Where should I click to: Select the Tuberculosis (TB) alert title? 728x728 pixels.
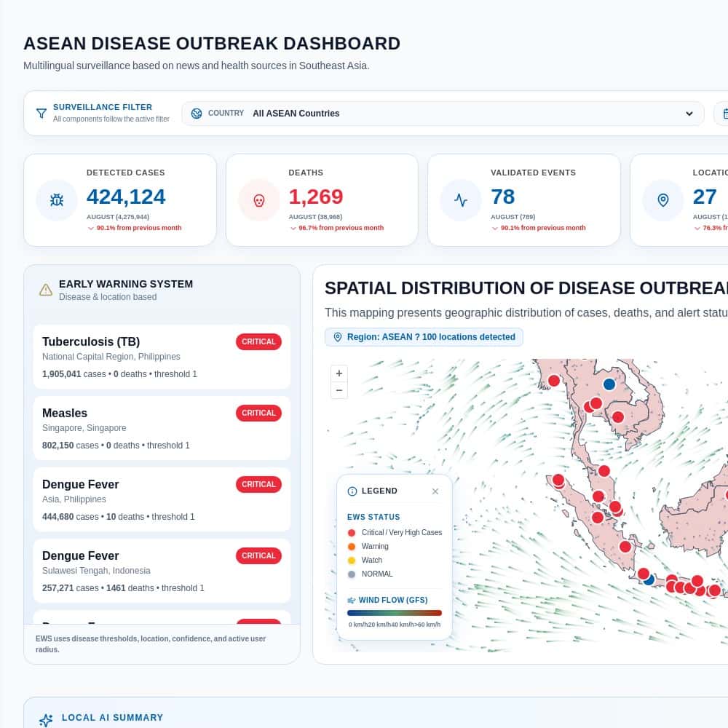(91, 341)
